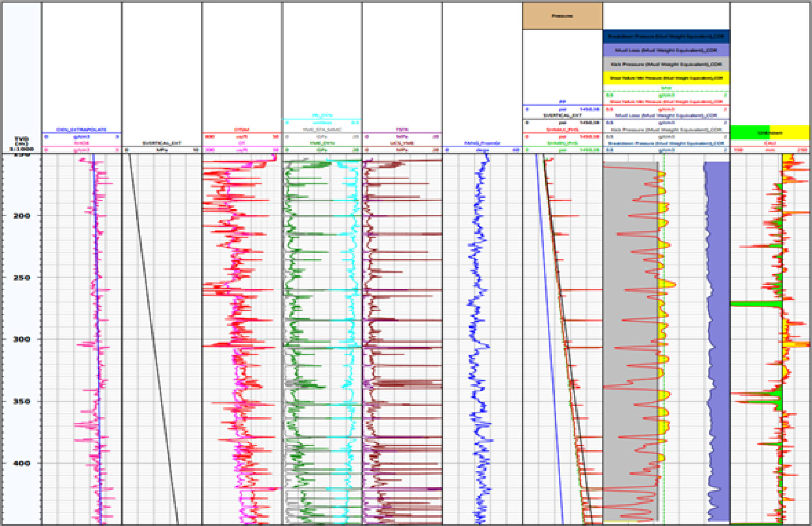
Task: Select the DEN_EXTRAPOLATE curve header
Action: (81, 130)
